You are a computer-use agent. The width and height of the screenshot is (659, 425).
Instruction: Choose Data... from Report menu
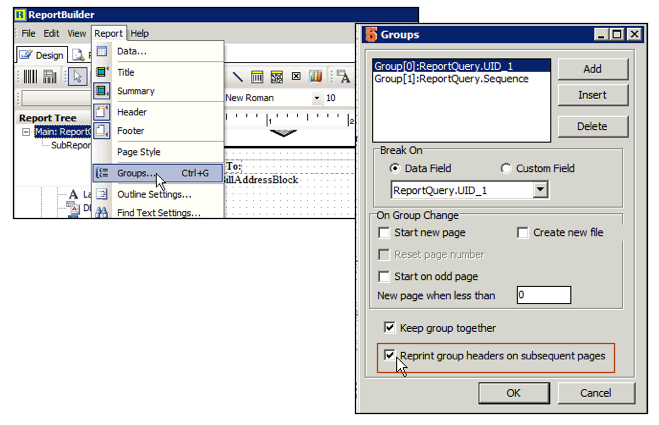pyautogui.click(x=132, y=51)
